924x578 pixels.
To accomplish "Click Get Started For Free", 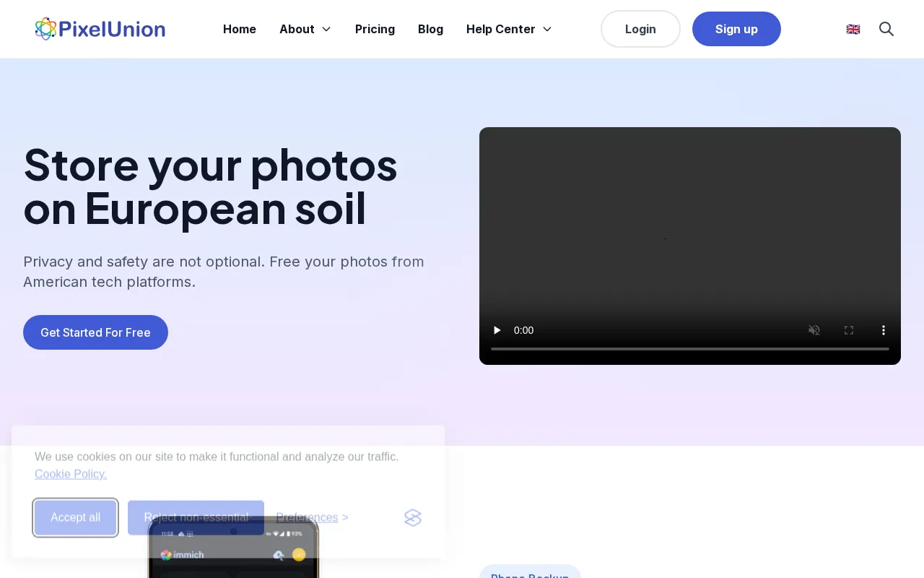I will tap(95, 332).
